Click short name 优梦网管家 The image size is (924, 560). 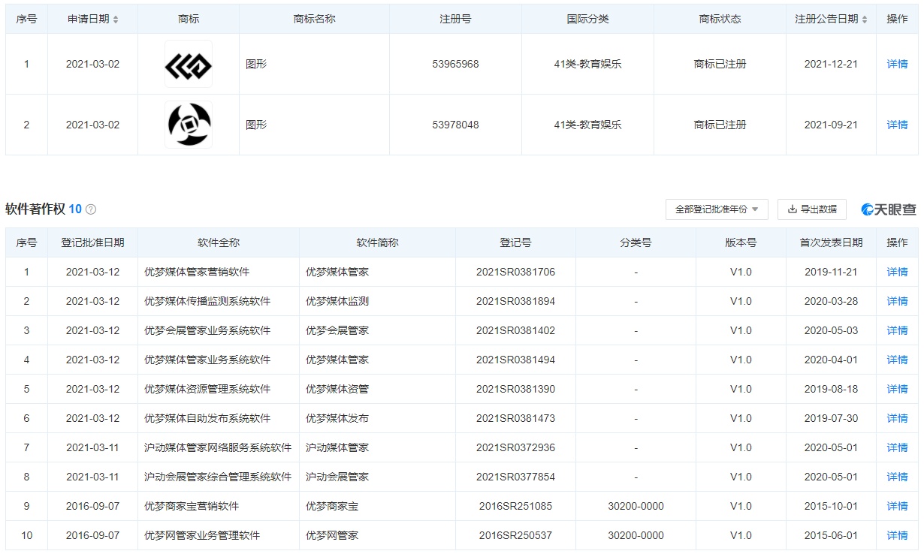coord(332,535)
